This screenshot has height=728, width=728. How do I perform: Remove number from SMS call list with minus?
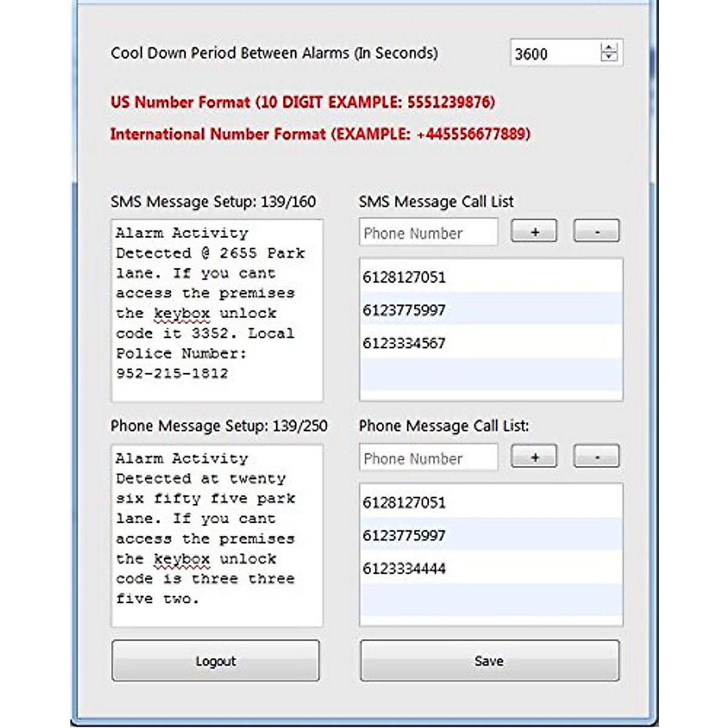(596, 232)
